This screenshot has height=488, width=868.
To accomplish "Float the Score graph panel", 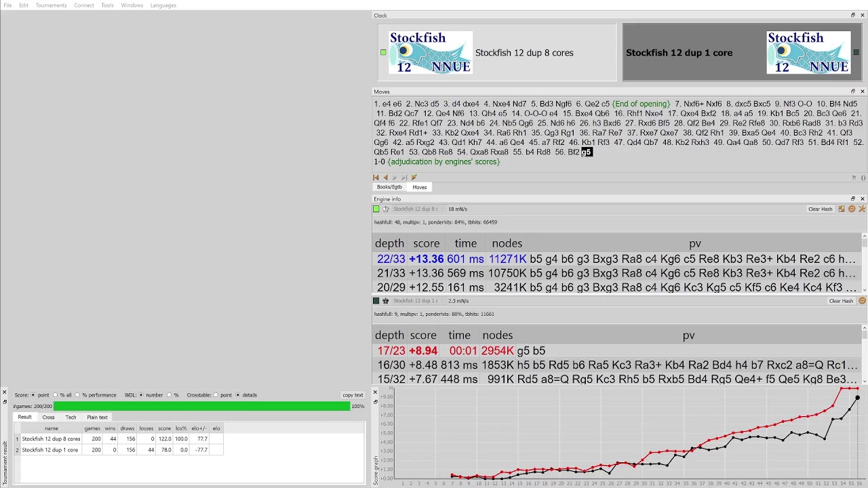I will 375,401.
